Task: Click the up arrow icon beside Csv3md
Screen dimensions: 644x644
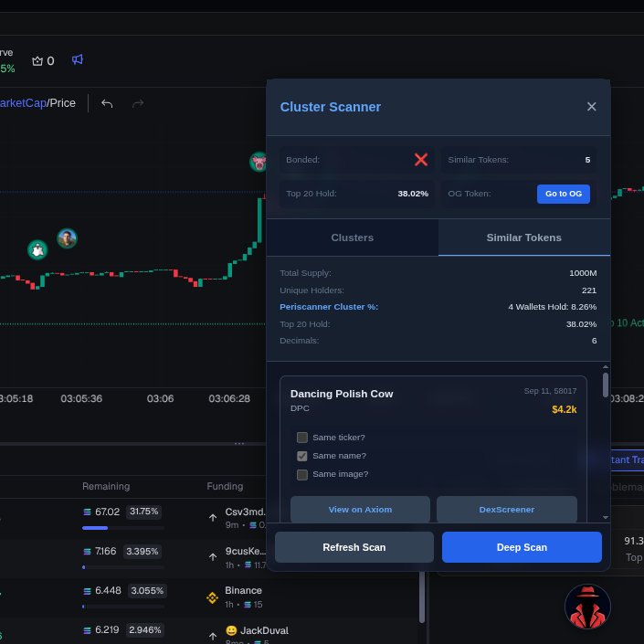Action: click(213, 518)
